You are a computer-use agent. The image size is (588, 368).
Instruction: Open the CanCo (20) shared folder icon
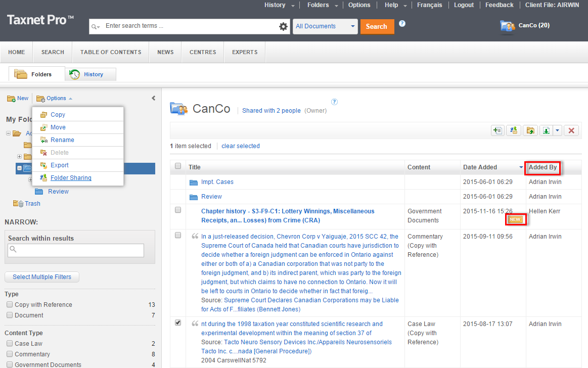[x=508, y=26]
